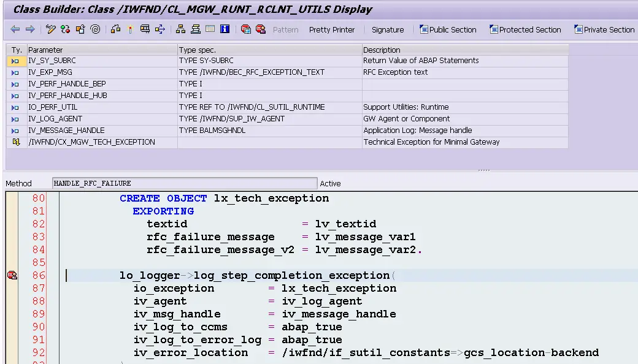Click the 'Ty.' column header

coord(17,50)
